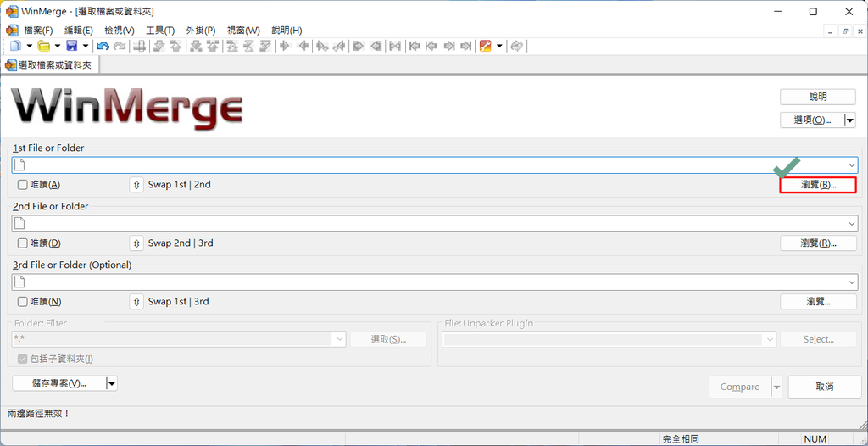This screenshot has height=446, width=868.
Task: Click the grey Redo arrow icon
Action: (x=119, y=46)
